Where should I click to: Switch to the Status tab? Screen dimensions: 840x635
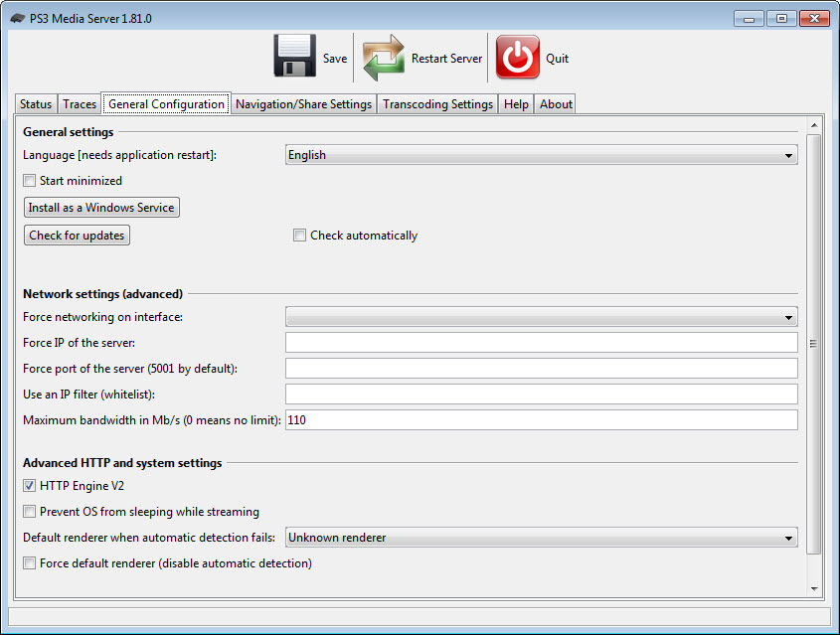pos(36,104)
